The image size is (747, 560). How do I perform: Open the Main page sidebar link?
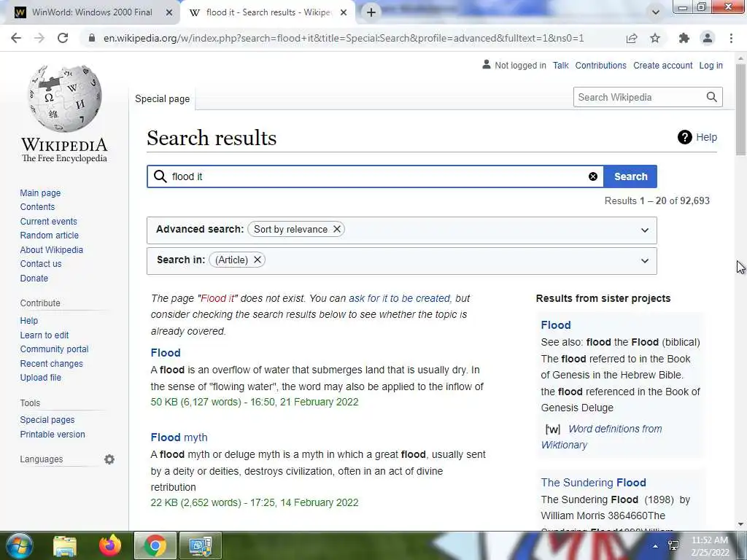point(41,192)
